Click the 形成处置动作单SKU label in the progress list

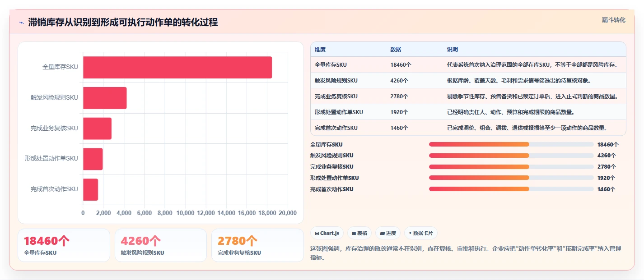tap(334, 178)
